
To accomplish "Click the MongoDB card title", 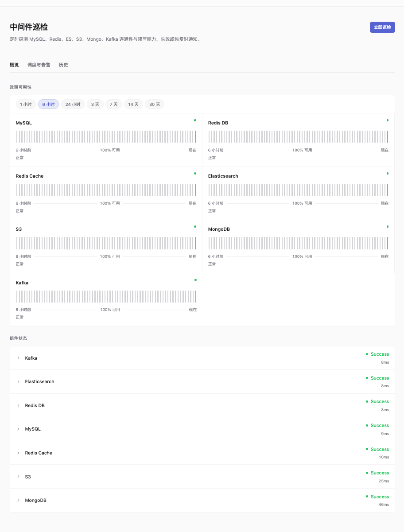I will (x=219, y=229).
